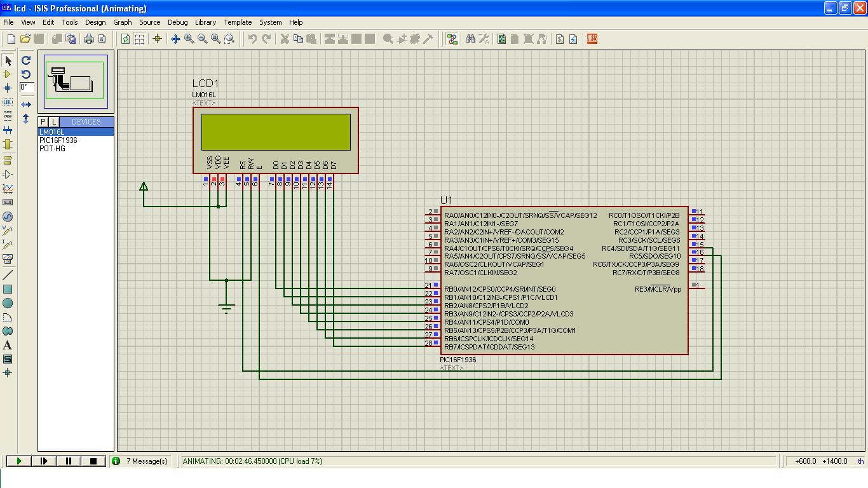Viewport: 868px width, 488px height.
Task: Select 2D graphics box tool
Action: [8, 289]
